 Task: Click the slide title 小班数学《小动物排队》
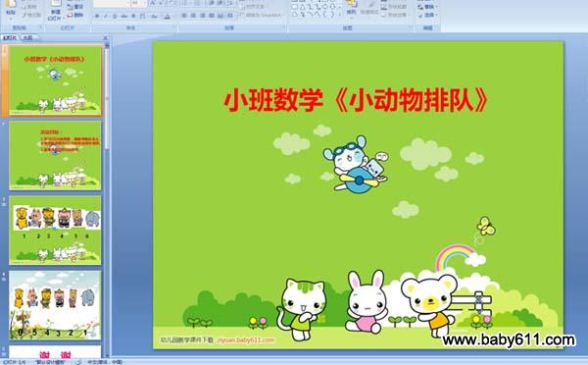(x=357, y=101)
